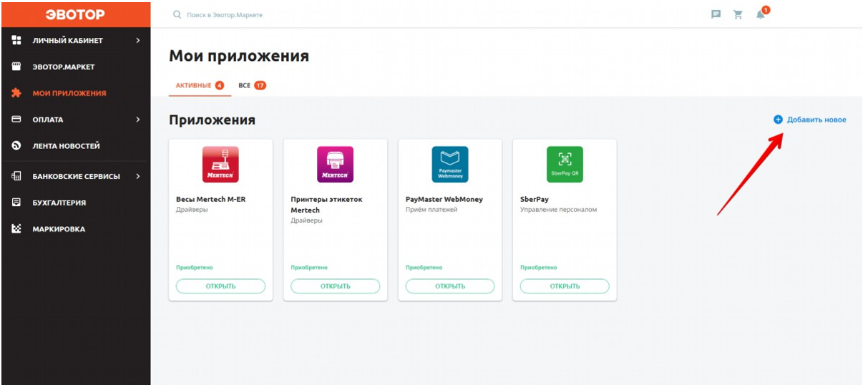Expand the Оплата submenu arrow
This screenshot has width=868, height=388.
138,120
